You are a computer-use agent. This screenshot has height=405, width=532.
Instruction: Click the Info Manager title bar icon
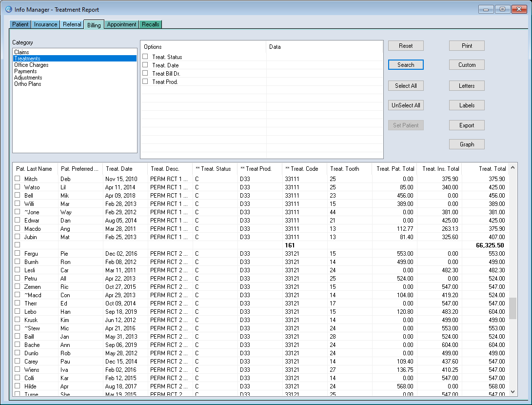[x=8, y=9]
